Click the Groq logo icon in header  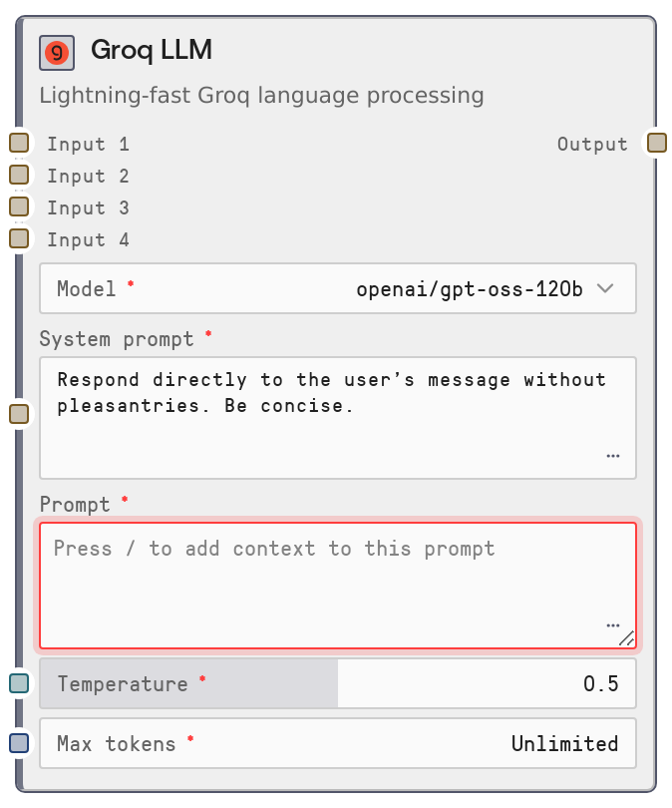[57, 52]
